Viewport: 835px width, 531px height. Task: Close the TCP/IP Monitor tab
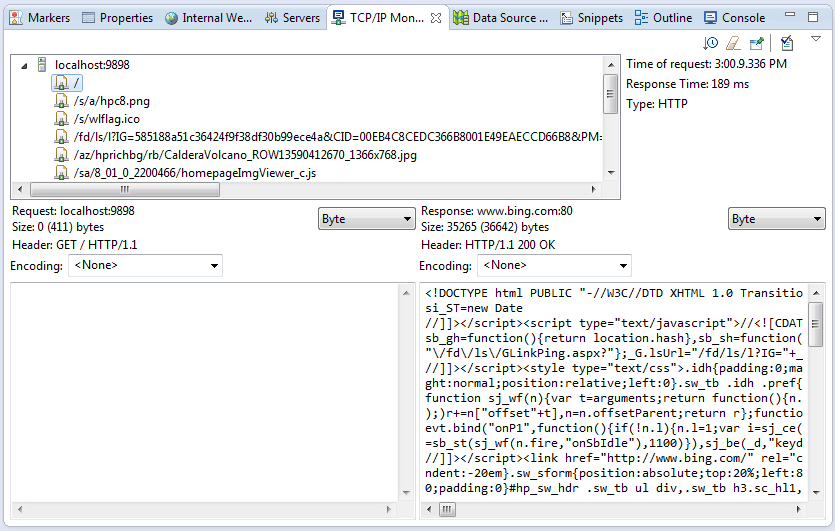[x=436, y=18]
